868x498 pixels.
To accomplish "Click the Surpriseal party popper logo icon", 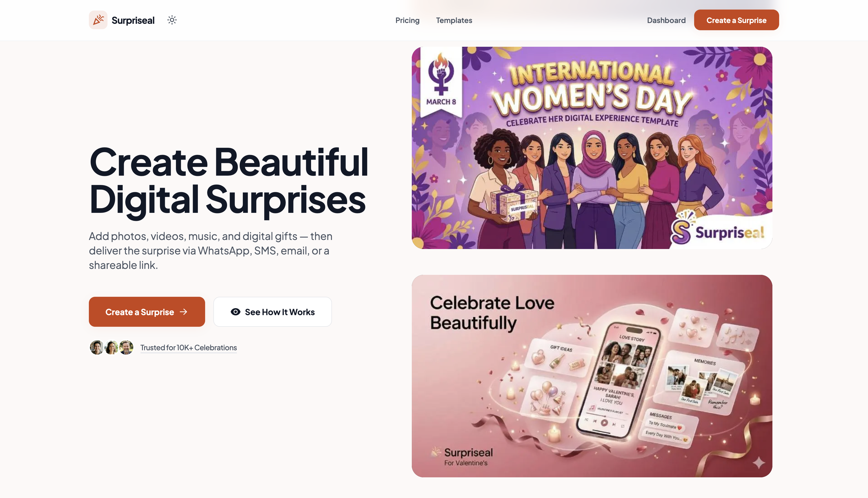I will pos(98,20).
